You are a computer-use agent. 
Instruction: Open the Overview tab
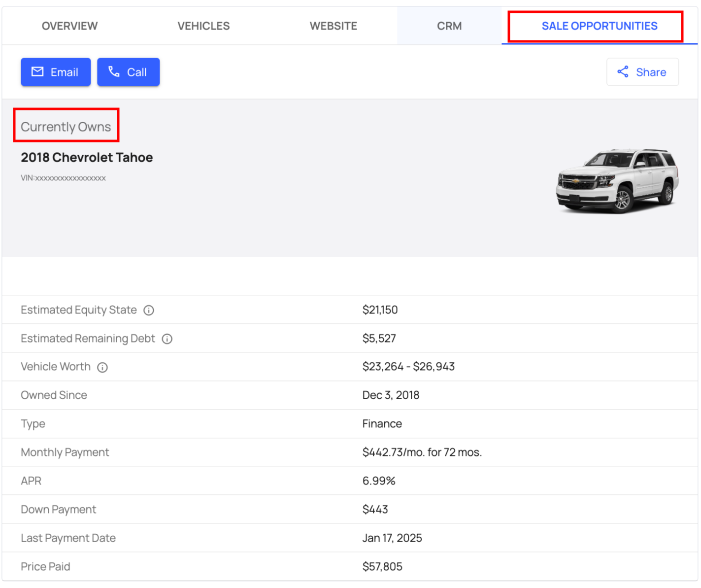pos(69,26)
